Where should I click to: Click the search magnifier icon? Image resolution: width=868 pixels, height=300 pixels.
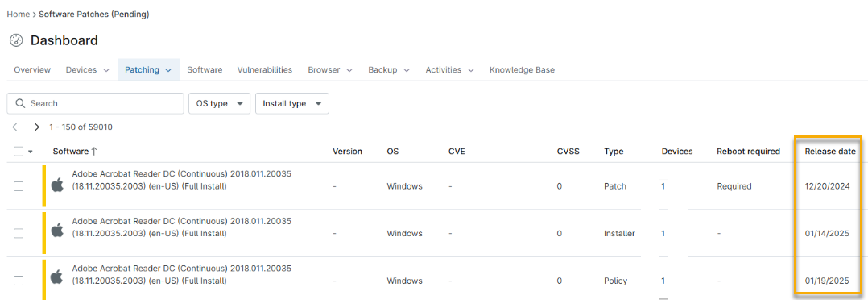tap(20, 103)
